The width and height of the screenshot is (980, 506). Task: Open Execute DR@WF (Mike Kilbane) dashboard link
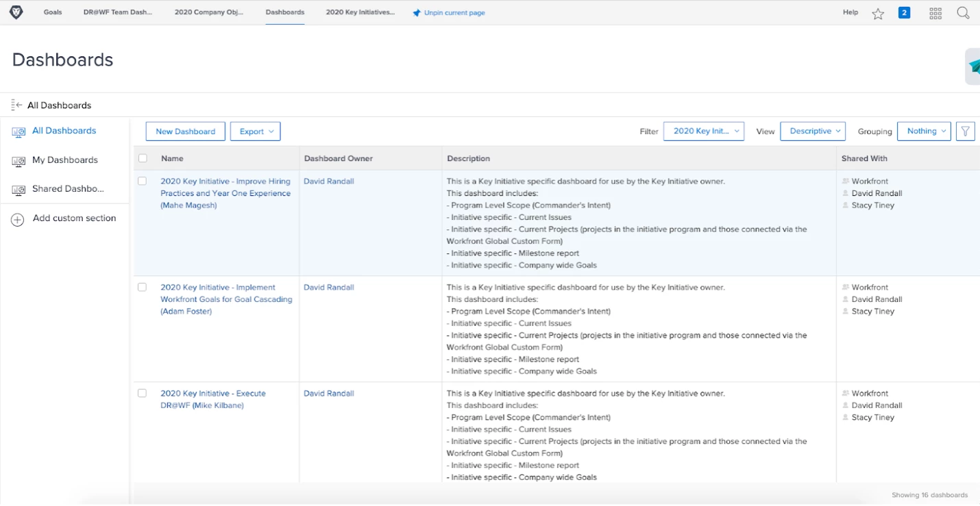(213, 399)
